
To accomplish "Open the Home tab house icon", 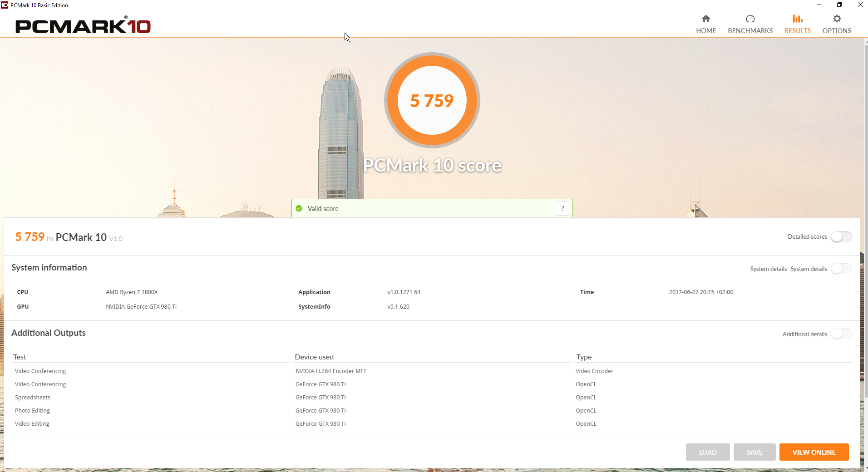I will 705,19.
